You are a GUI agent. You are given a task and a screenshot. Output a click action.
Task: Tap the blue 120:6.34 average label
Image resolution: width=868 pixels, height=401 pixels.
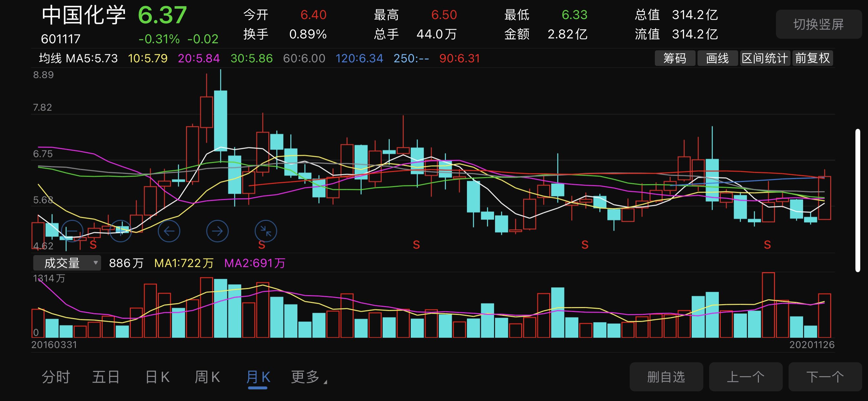(359, 58)
